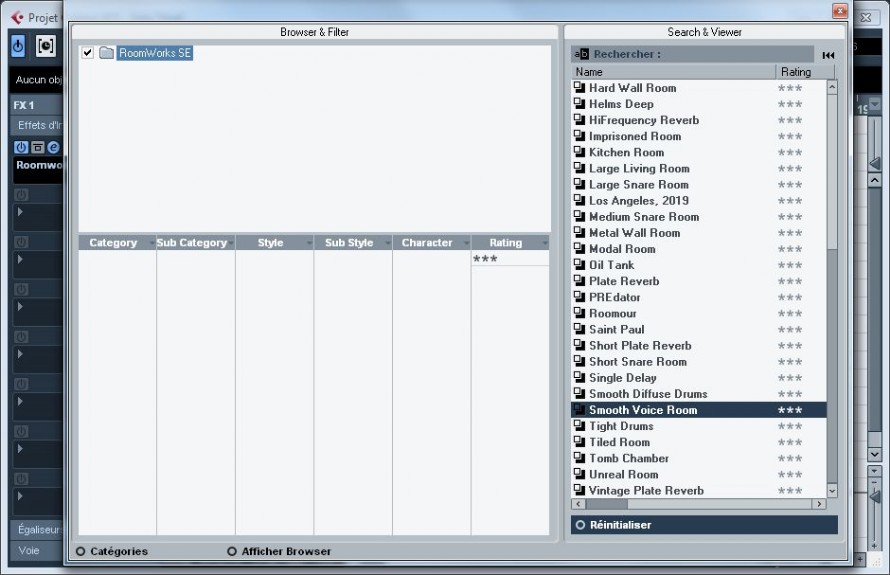This screenshot has width=890, height=575.
Task: Click the blue power button in the inspector
Action: tap(18, 46)
